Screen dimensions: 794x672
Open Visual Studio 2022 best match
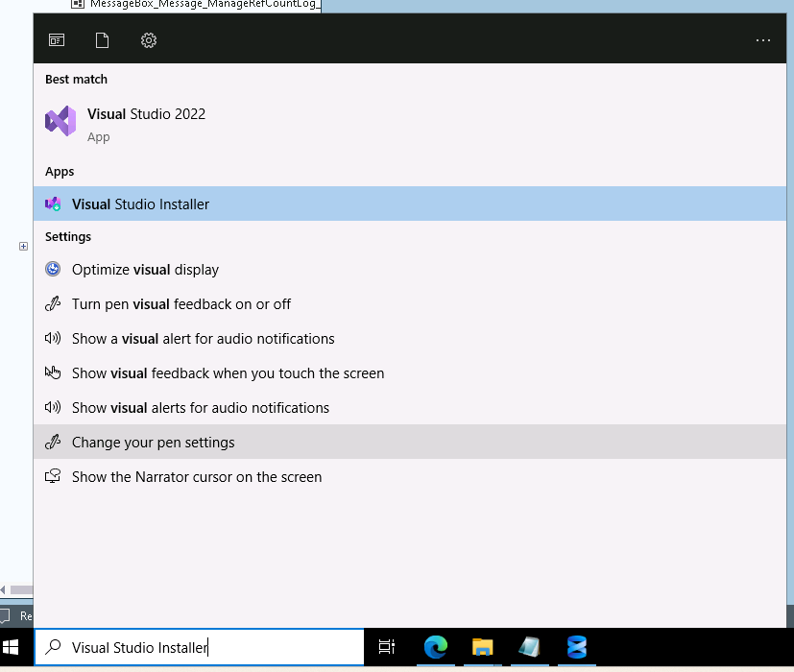410,124
